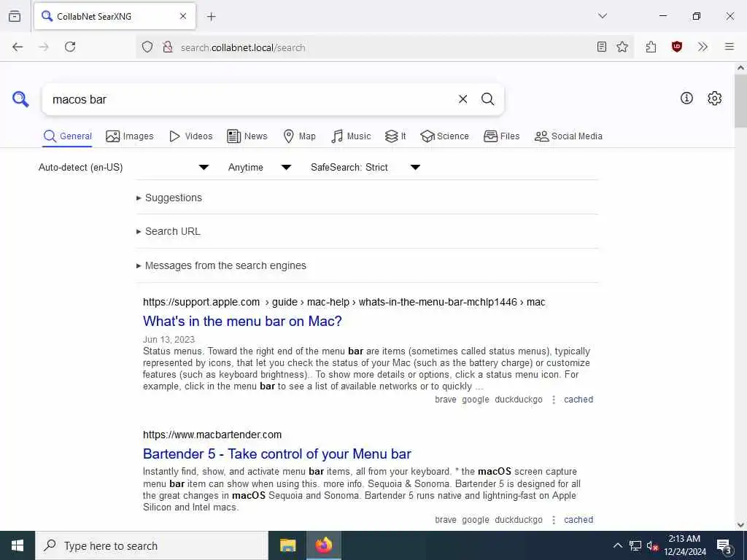This screenshot has height=560, width=747.
Task: Submit search using the magnifier button
Action: pyautogui.click(x=487, y=99)
